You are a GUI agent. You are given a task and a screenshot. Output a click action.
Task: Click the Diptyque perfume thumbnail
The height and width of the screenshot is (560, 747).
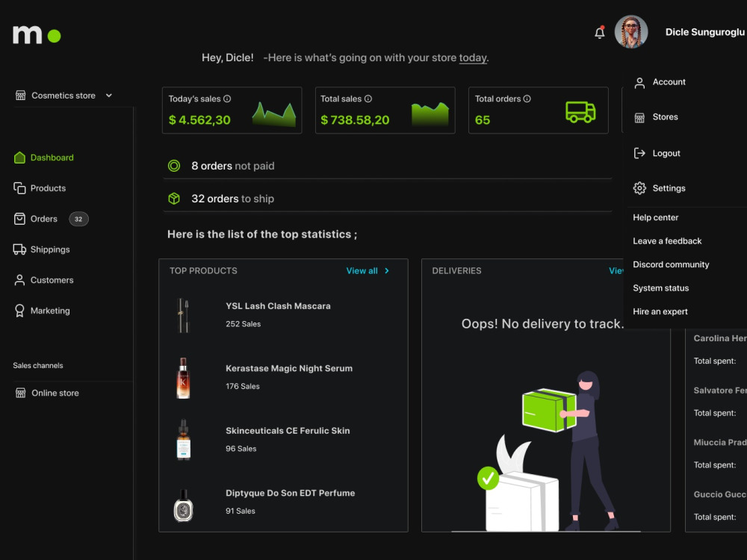tap(184, 505)
